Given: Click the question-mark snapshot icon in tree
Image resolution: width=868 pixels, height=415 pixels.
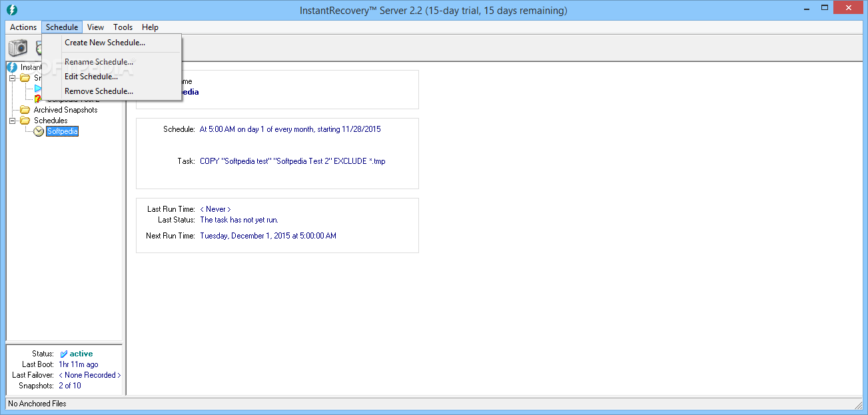Looking at the screenshot, I should point(38,99).
